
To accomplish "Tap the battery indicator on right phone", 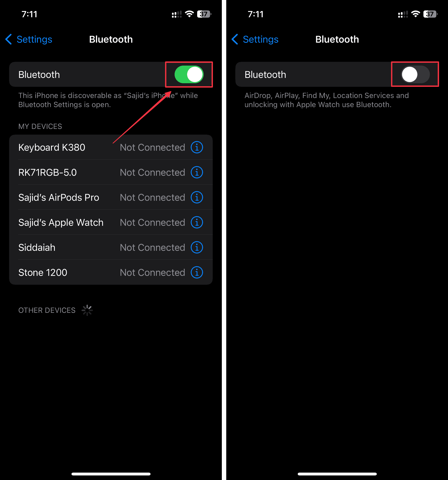I will (x=430, y=14).
